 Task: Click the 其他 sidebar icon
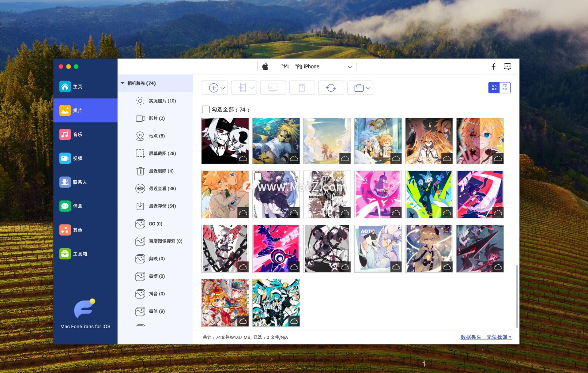pos(65,230)
